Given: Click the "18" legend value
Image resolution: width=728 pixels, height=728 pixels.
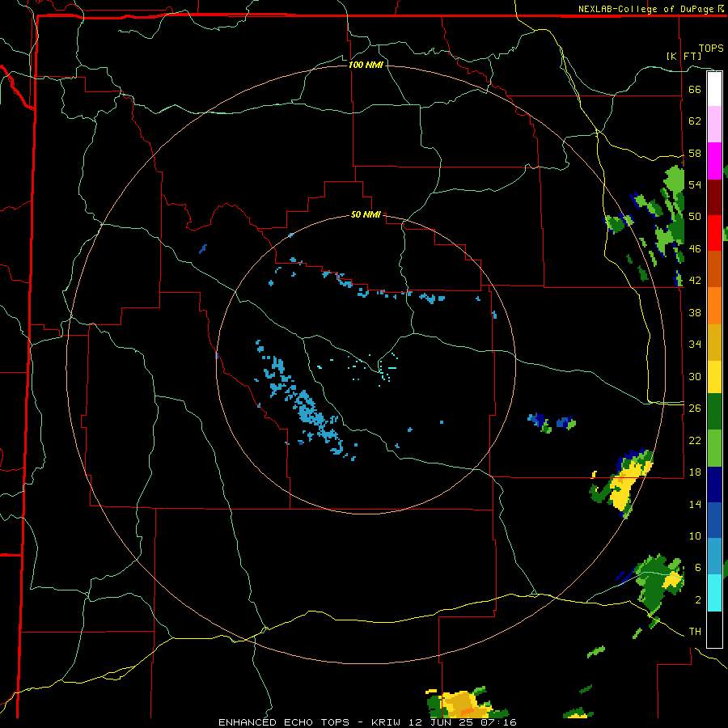Looking at the screenshot, I should 695,472.
